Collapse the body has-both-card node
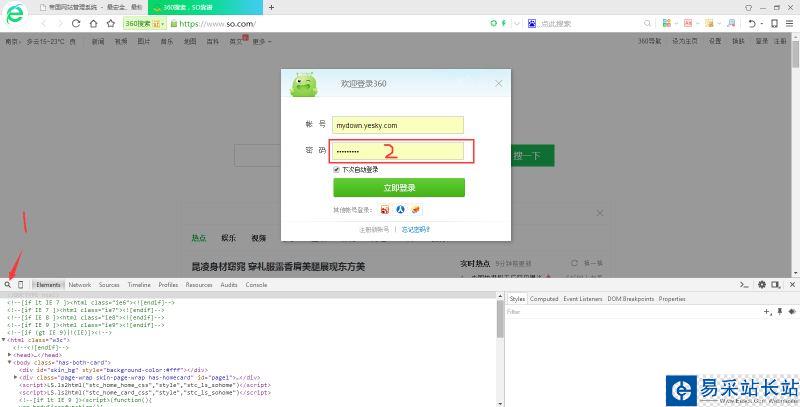The height and width of the screenshot is (407, 800). click(10, 363)
